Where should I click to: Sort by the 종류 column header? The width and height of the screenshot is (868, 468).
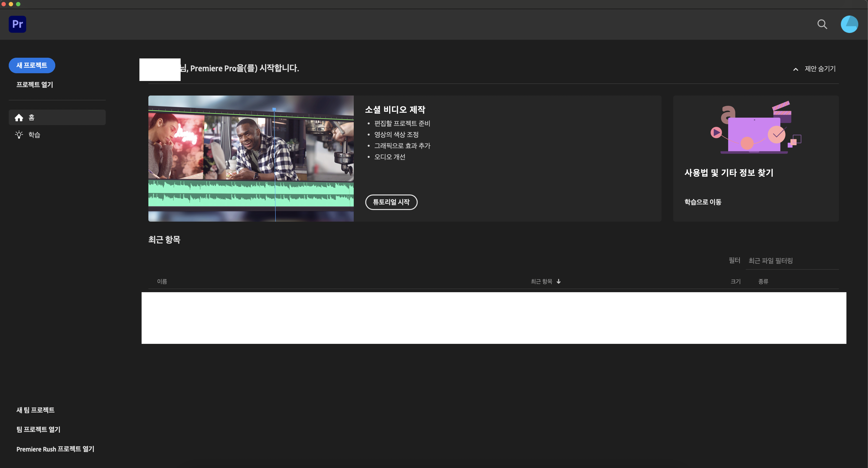pyautogui.click(x=763, y=281)
